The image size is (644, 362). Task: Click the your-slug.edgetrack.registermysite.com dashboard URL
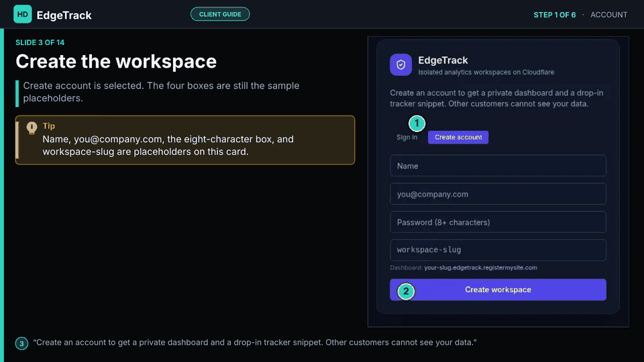[x=480, y=267]
